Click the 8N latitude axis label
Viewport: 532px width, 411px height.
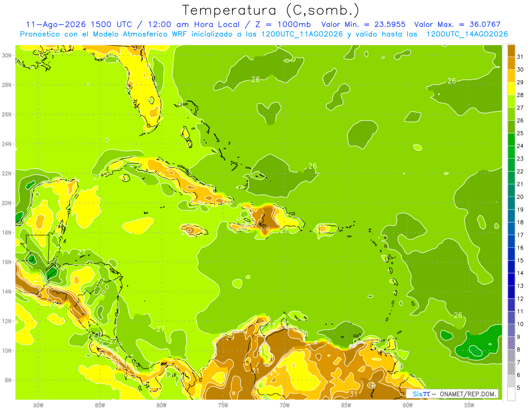[x=9, y=380]
